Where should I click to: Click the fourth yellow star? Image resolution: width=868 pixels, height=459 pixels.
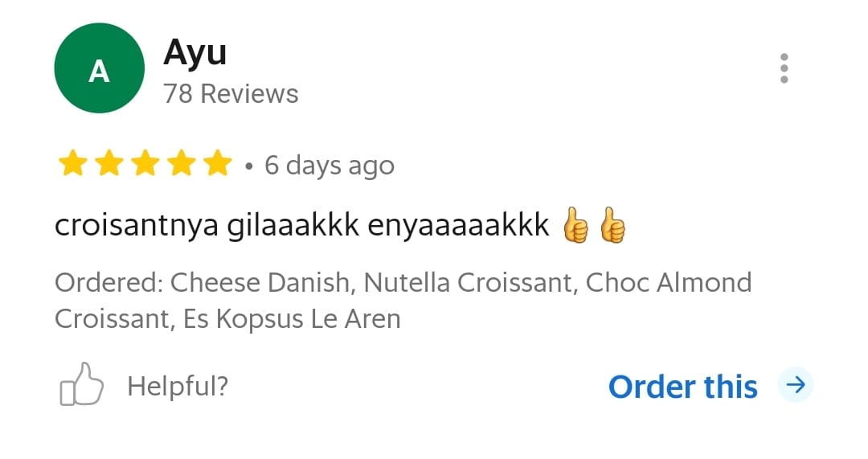point(182,163)
